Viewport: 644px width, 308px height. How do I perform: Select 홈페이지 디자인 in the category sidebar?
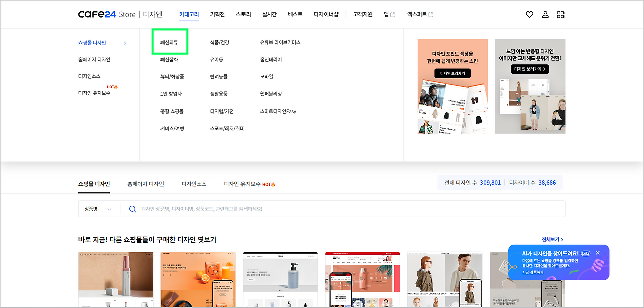(x=94, y=59)
